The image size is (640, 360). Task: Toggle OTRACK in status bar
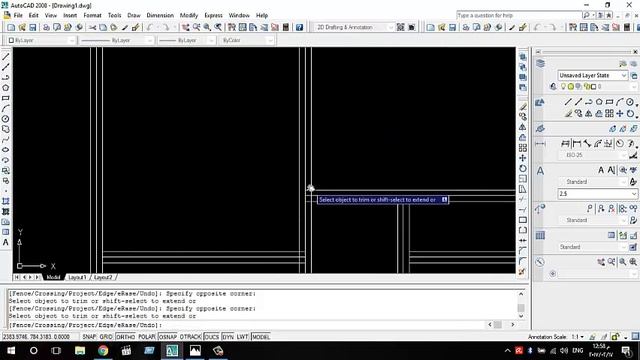[x=191, y=337]
